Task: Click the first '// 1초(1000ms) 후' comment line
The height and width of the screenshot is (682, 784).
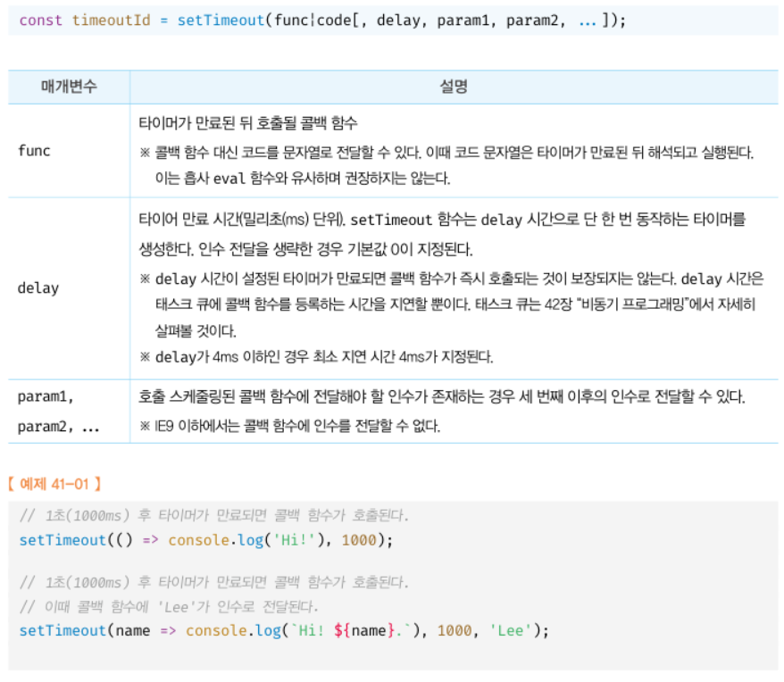Action: [x=214, y=515]
